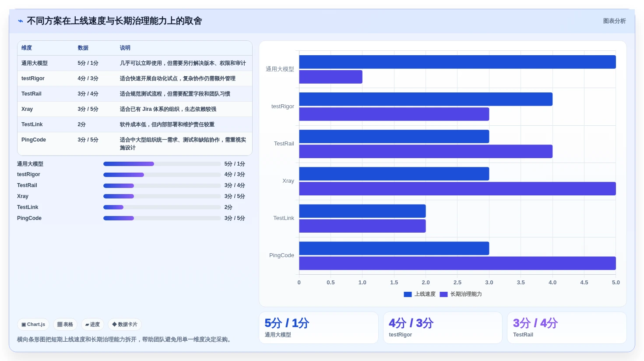Click the 说明 column header
644x361 pixels.
coord(125,48)
